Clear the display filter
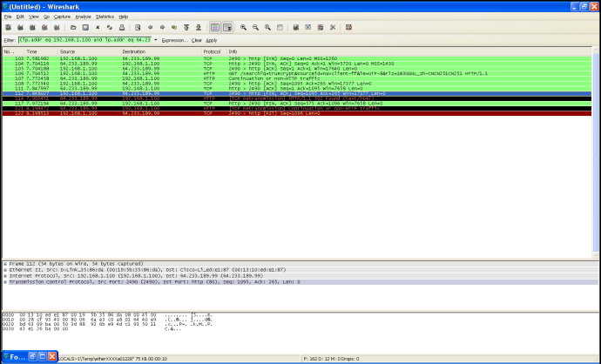This screenshot has height=364, width=601. click(197, 40)
